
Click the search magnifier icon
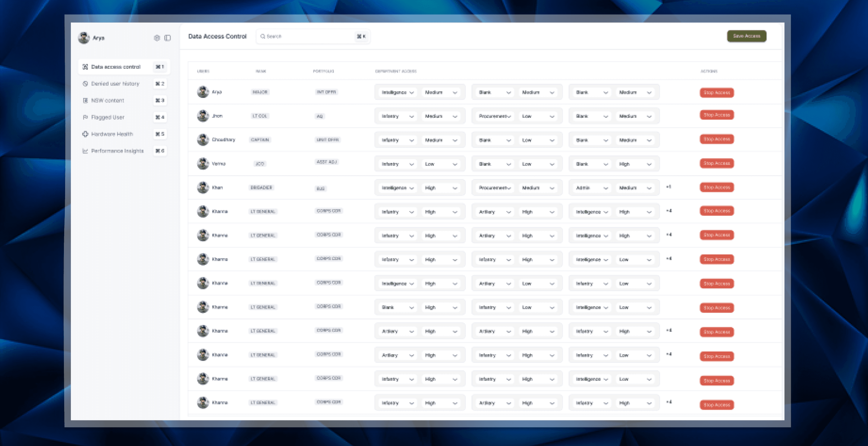tap(263, 36)
